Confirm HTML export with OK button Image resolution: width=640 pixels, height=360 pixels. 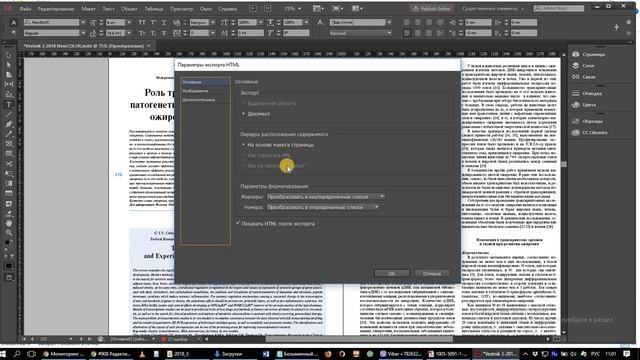[x=391, y=273]
